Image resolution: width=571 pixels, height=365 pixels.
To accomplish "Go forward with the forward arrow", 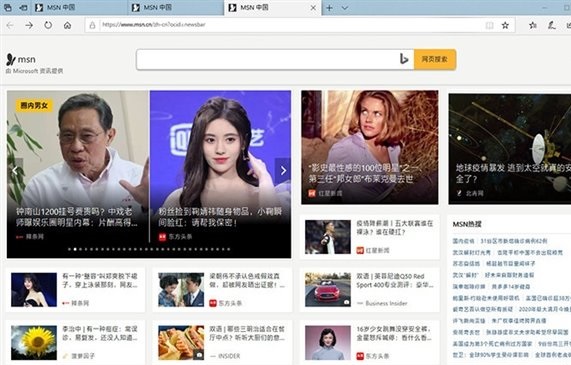I will (x=29, y=25).
